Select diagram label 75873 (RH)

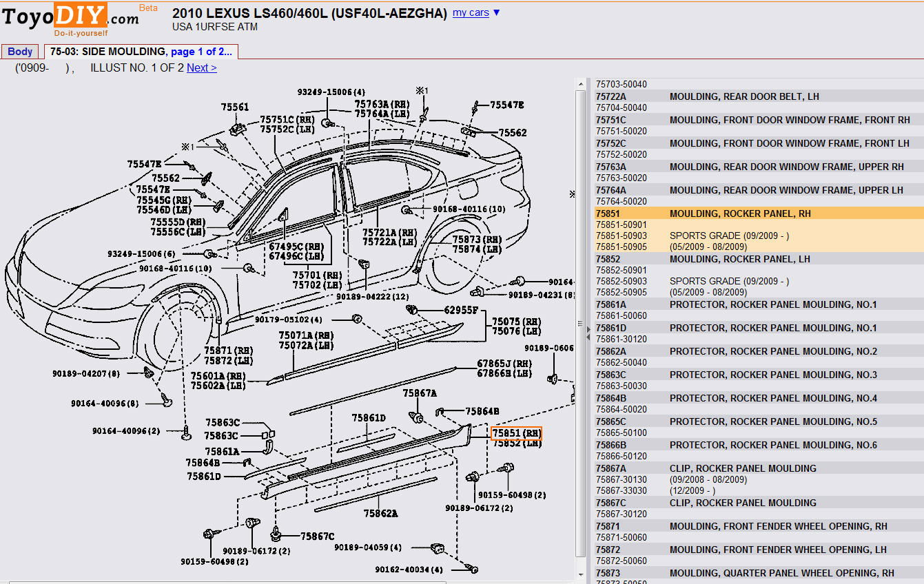coord(477,239)
